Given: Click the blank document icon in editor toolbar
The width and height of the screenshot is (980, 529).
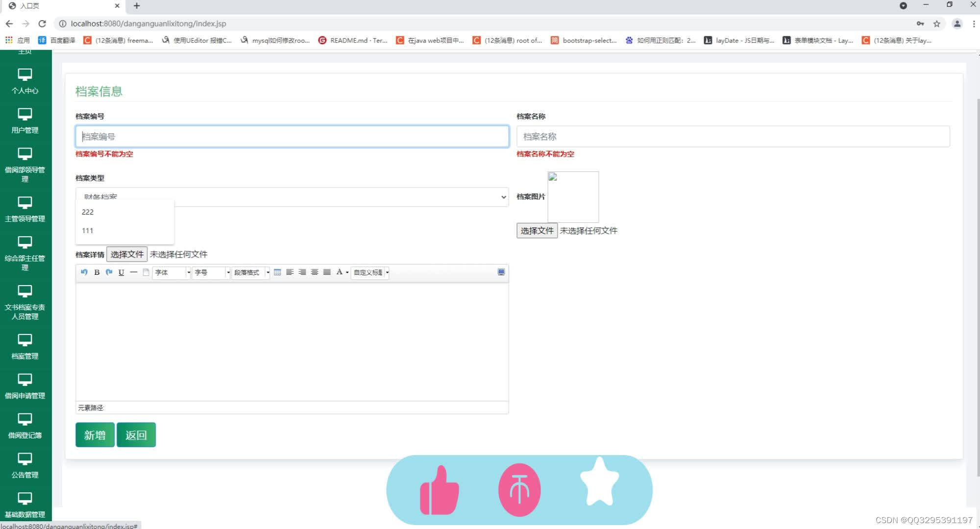Looking at the screenshot, I should click(146, 272).
